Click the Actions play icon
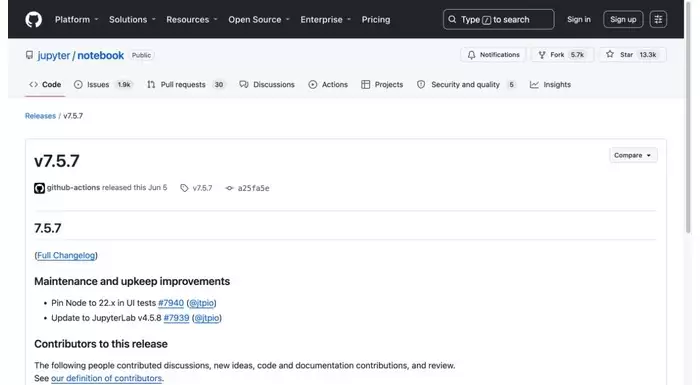The height and width of the screenshot is (385, 700). [x=312, y=84]
